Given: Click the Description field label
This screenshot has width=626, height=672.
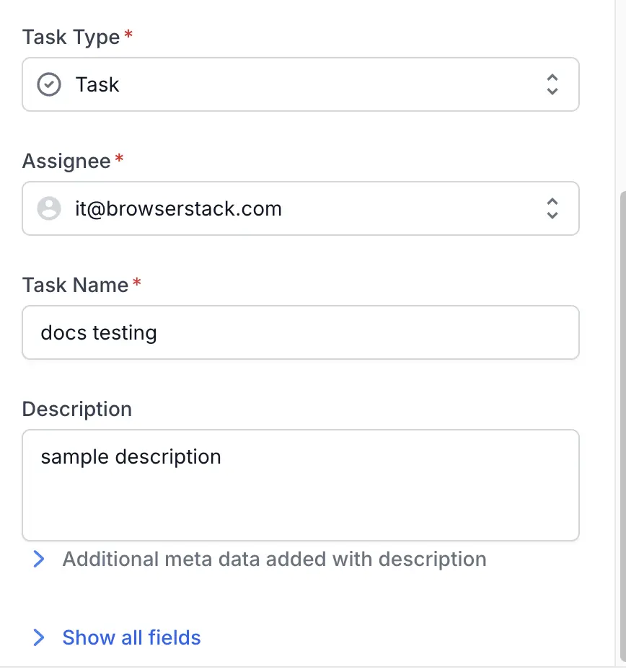Looking at the screenshot, I should click(x=77, y=410).
